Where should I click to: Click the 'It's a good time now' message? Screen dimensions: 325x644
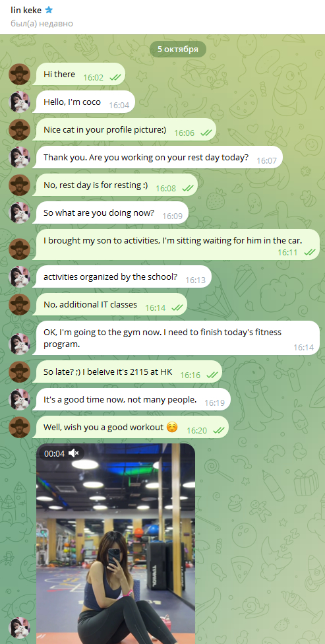(131, 399)
